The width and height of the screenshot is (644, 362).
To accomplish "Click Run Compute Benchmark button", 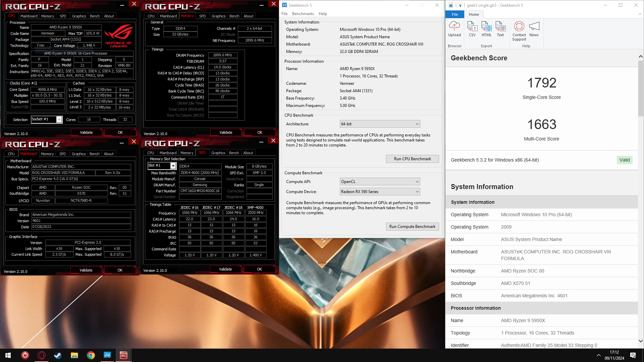I will pos(412,227).
